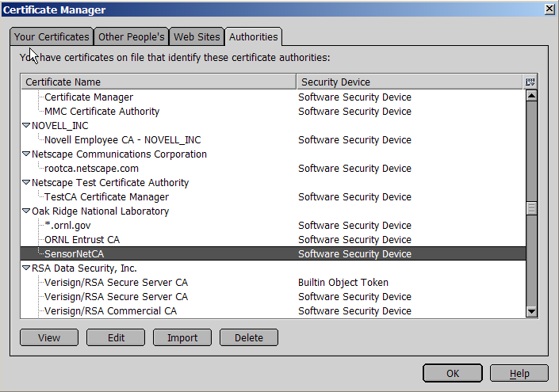Click RSA Data Security, Inc. label
The image size is (559, 392).
[x=84, y=268]
